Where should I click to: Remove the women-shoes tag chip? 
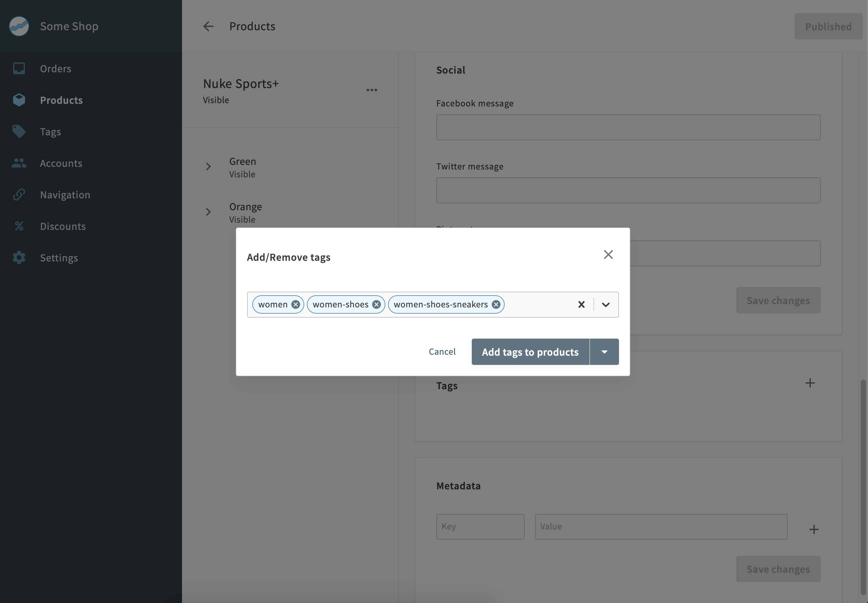(x=377, y=304)
